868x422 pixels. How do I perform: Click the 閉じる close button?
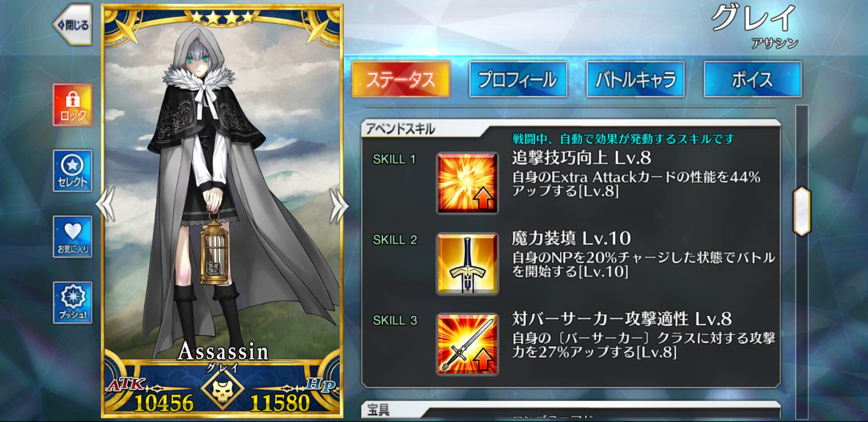pos(73,25)
